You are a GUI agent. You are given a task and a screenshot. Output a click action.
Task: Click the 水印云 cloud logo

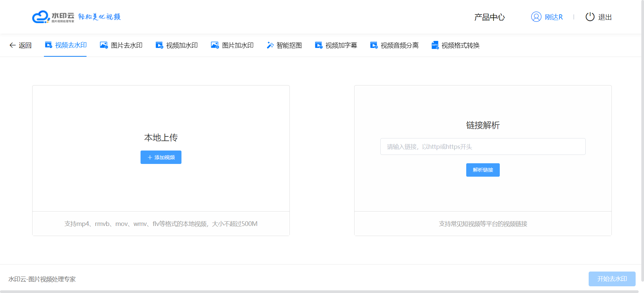[53, 17]
